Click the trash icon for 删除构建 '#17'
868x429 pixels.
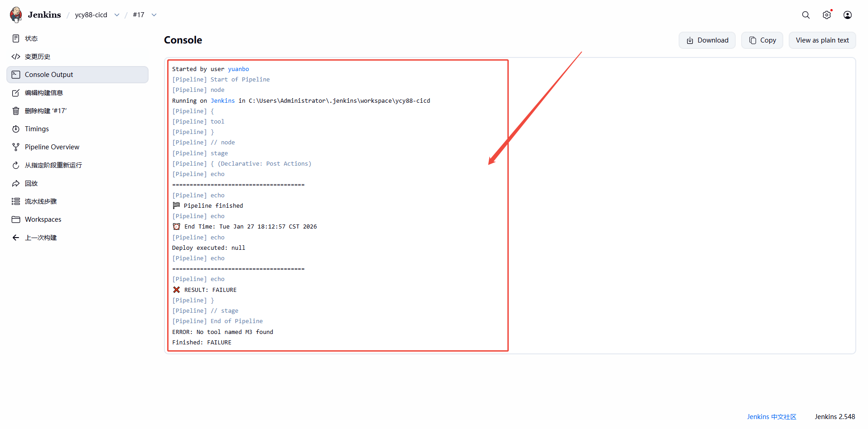(16, 111)
